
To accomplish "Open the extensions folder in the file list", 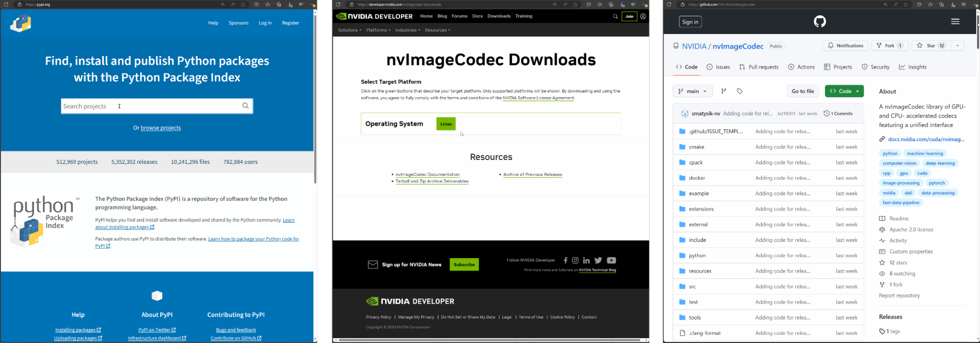I will [x=701, y=209].
